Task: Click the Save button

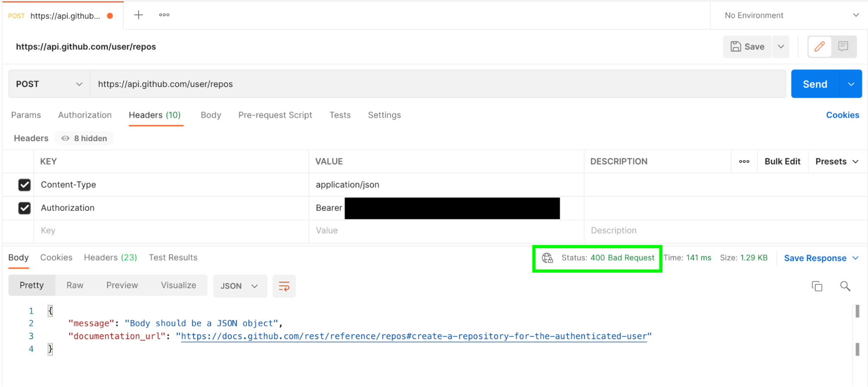Action: tap(747, 46)
